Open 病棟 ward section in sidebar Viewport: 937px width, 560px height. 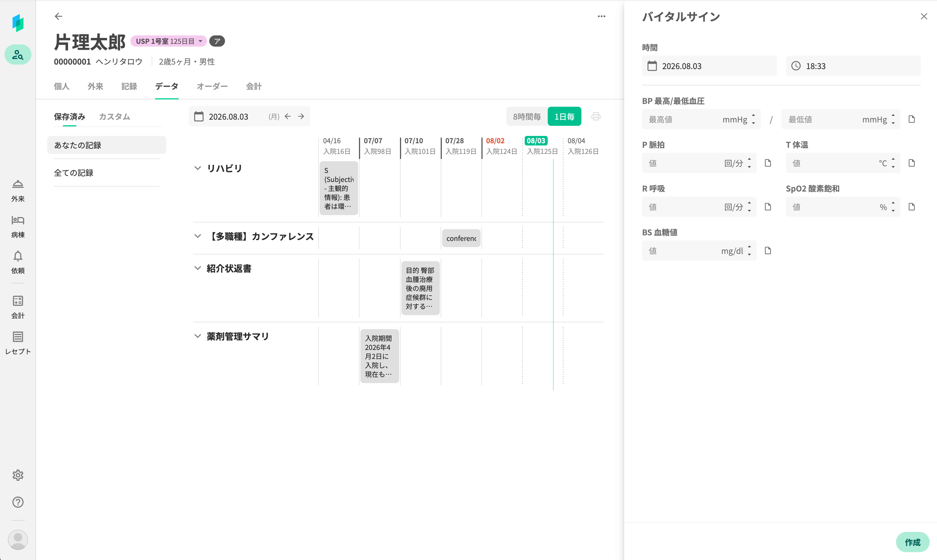pos(18,227)
